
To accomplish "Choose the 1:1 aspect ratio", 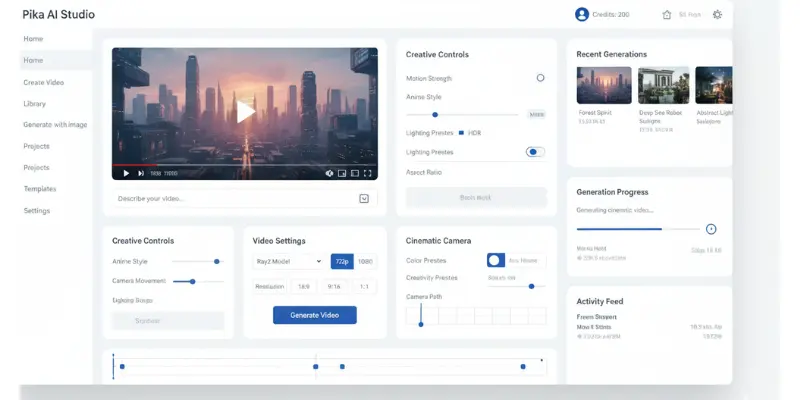I will [364, 287].
